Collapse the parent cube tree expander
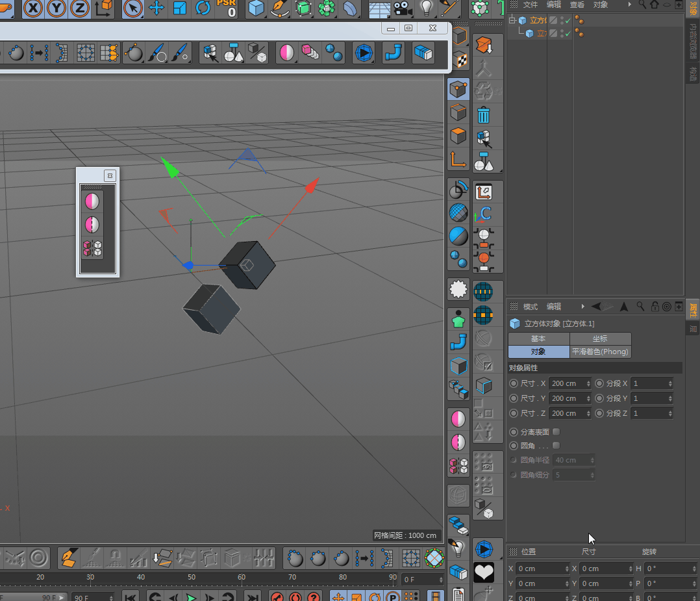The image size is (700, 601). [512, 20]
